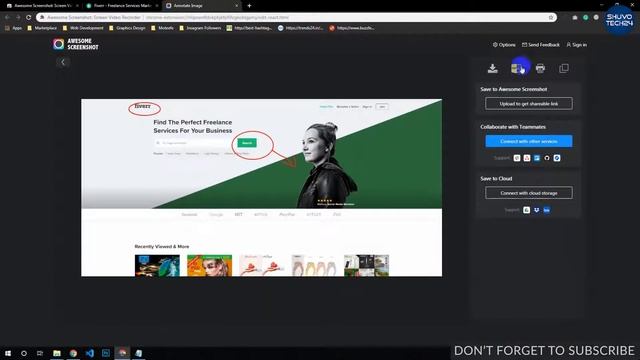Open File Explorer from the taskbar
640x360 pixels.
coord(57,353)
